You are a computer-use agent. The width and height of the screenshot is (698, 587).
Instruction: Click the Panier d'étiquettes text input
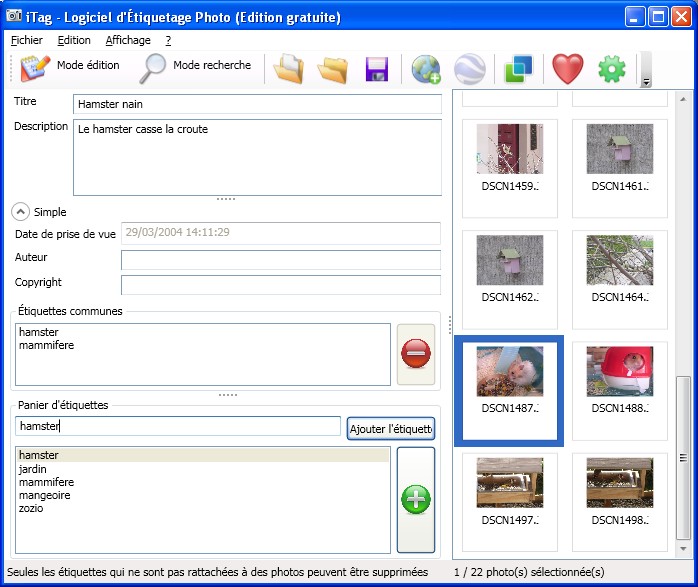coord(178,426)
